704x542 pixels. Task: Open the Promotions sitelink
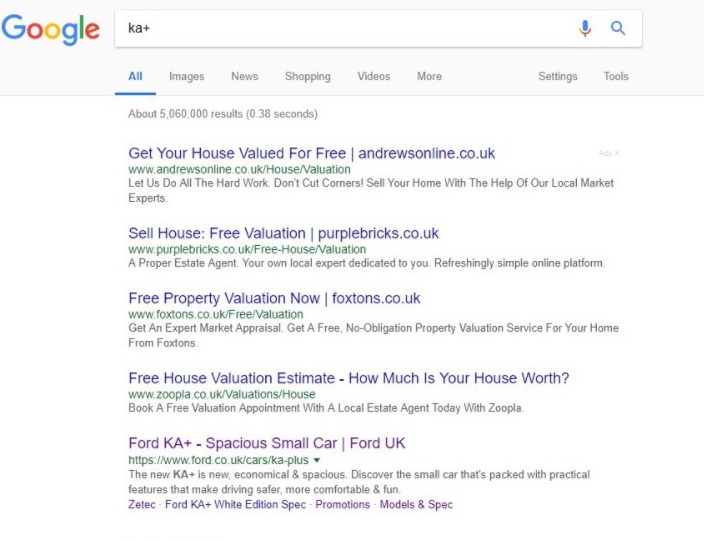[343, 504]
